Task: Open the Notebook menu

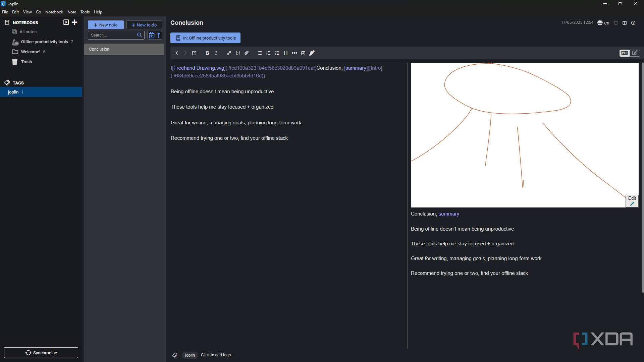Action: click(54, 12)
